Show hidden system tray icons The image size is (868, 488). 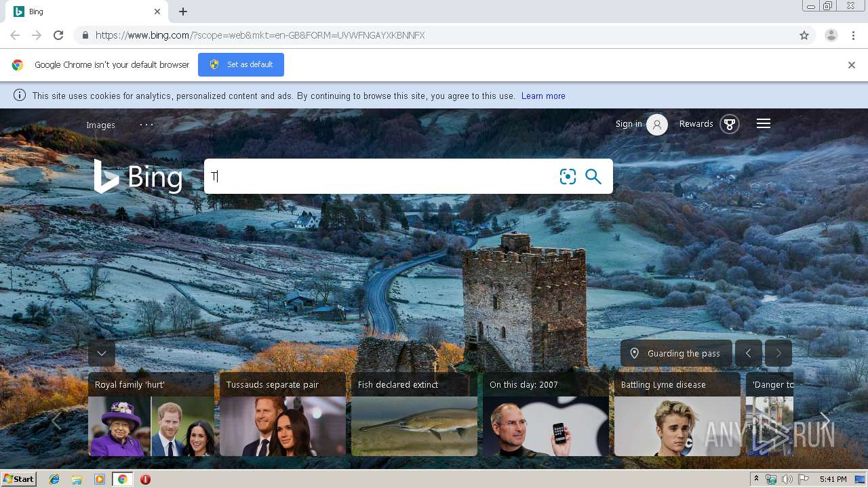point(756,479)
